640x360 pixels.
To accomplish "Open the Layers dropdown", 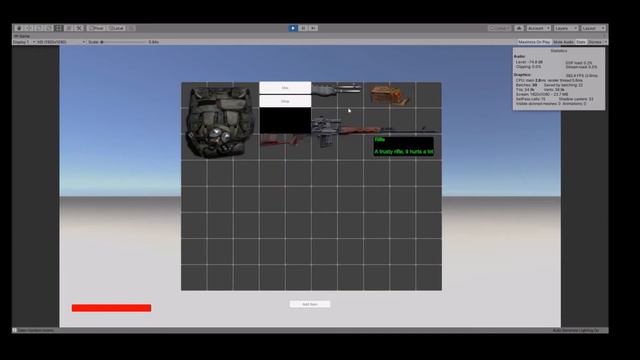I will [565, 28].
